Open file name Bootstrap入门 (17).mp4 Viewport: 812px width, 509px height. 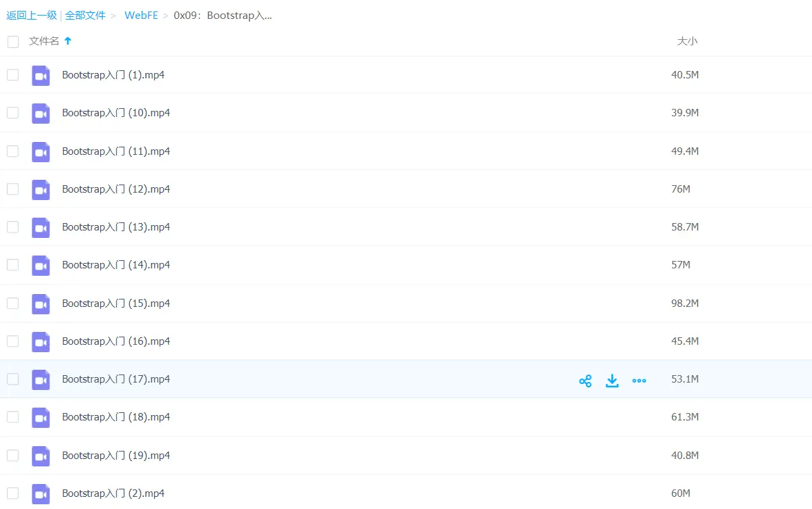116,379
